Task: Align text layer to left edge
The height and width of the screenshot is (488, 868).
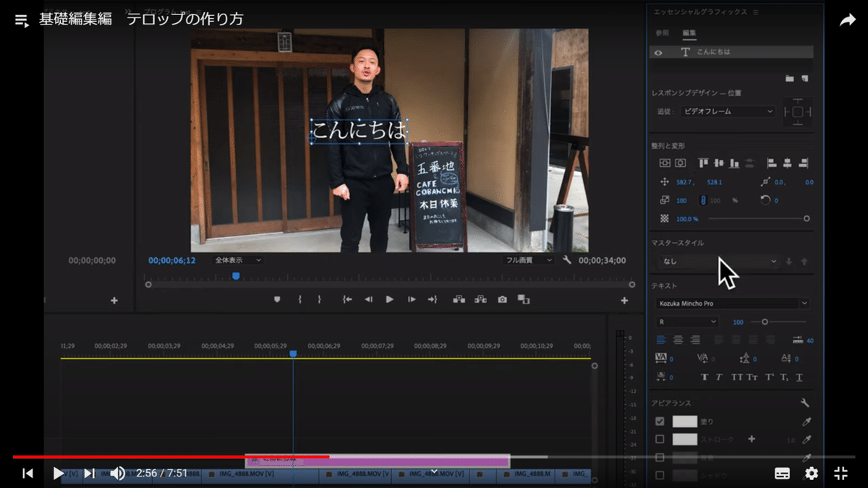Action: (772, 163)
